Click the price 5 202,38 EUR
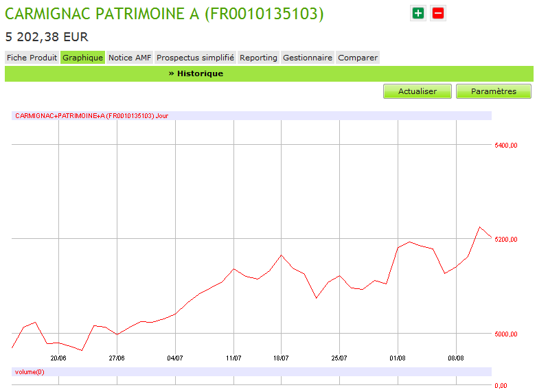Image resolution: width=537 pixels, height=392 pixels. [47, 37]
